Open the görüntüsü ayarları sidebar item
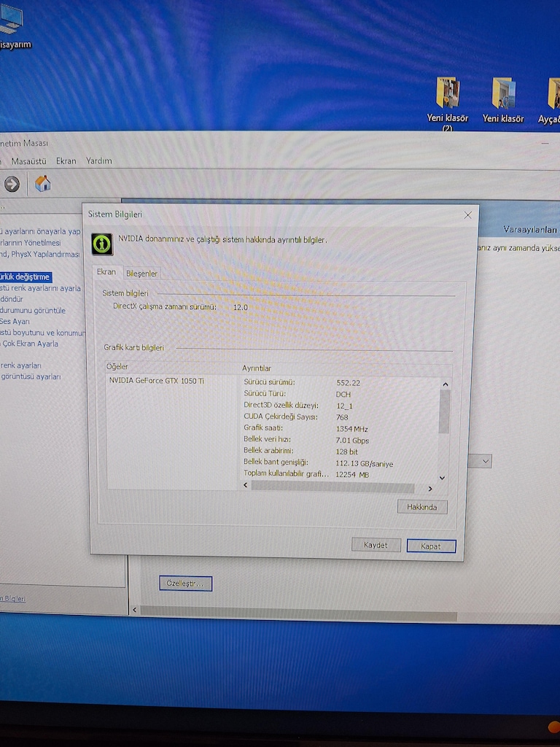This screenshot has width=560, height=747. 31,376
